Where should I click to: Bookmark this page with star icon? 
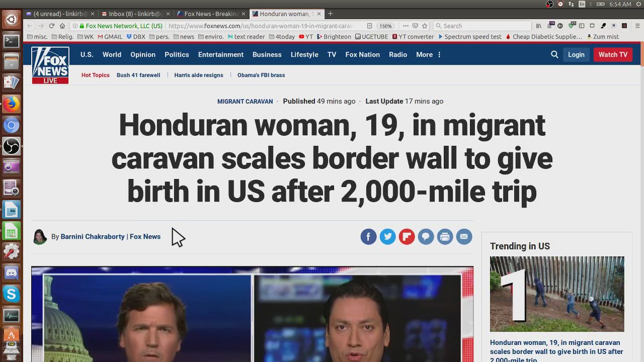pyautogui.click(x=425, y=26)
